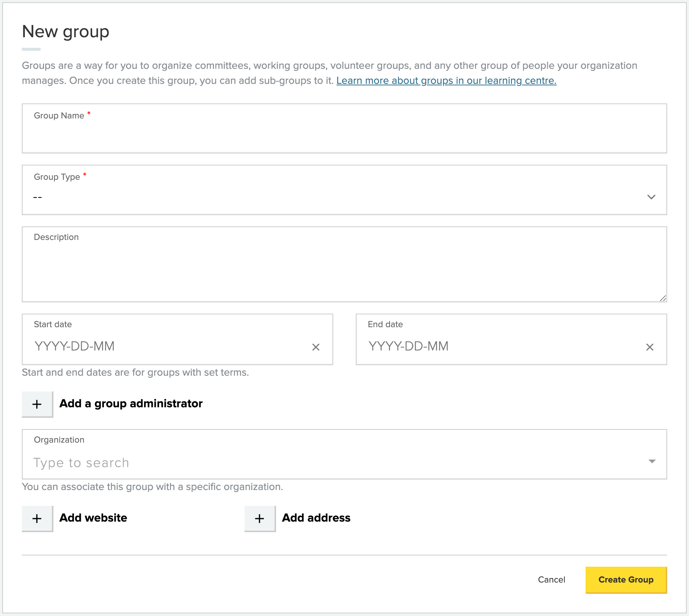Clear the End date using the X icon
The width and height of the screenshot is (689, 616).
point(650,347)
